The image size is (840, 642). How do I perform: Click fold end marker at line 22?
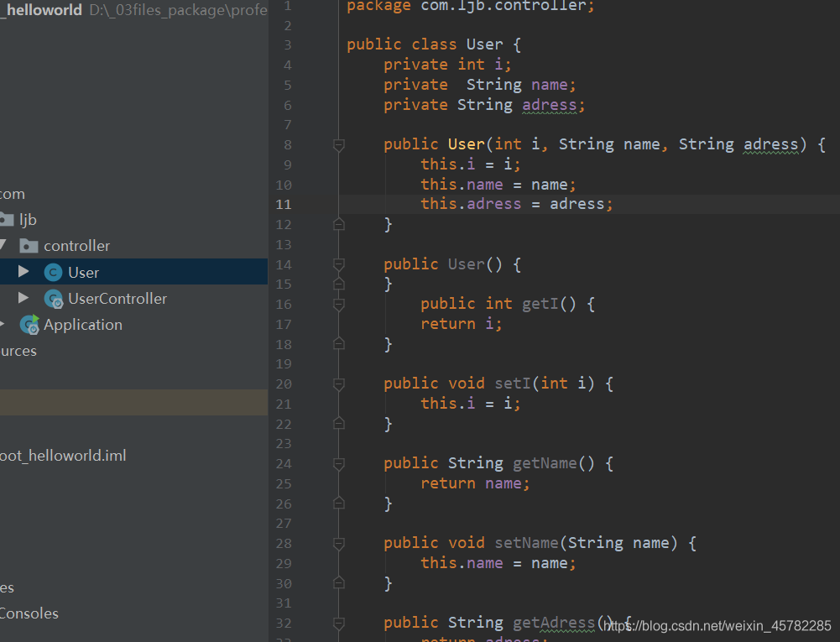point(338,424)
